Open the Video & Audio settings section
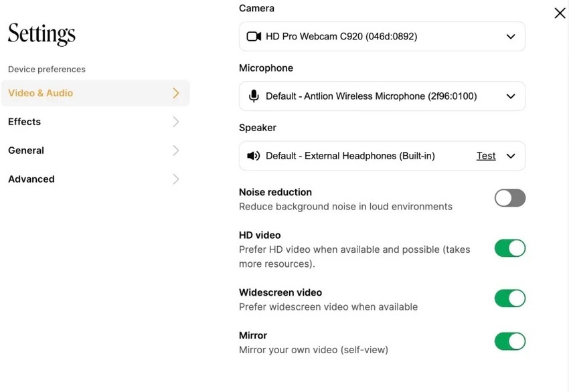 pyautogui.click(x=96, y=93)
